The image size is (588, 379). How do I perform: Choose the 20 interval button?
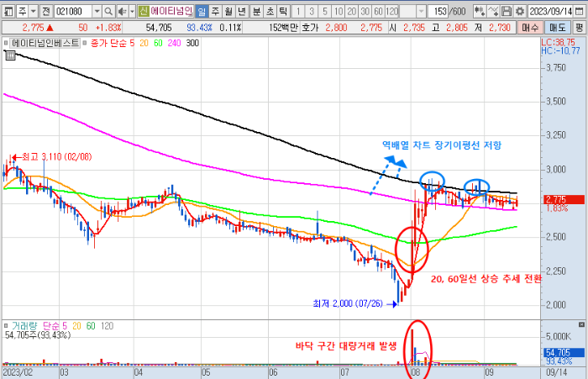pos(352,12)
